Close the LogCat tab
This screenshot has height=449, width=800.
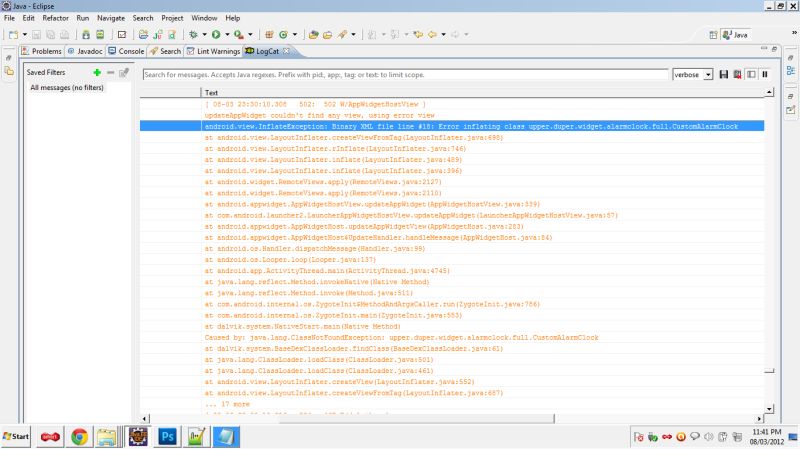[x=286, y=51]
